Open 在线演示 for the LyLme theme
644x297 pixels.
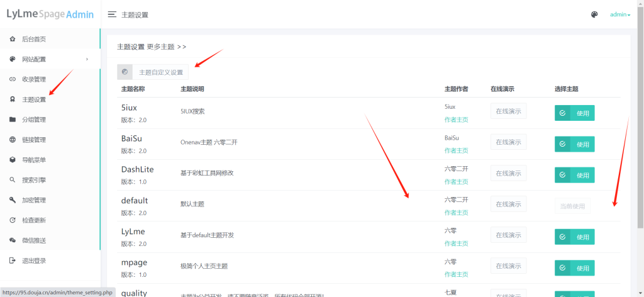(x=508, y=235)
